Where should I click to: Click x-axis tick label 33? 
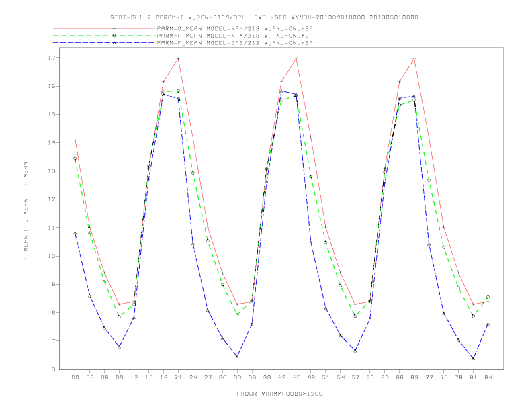pyautogui.click(x=237, y=377)
